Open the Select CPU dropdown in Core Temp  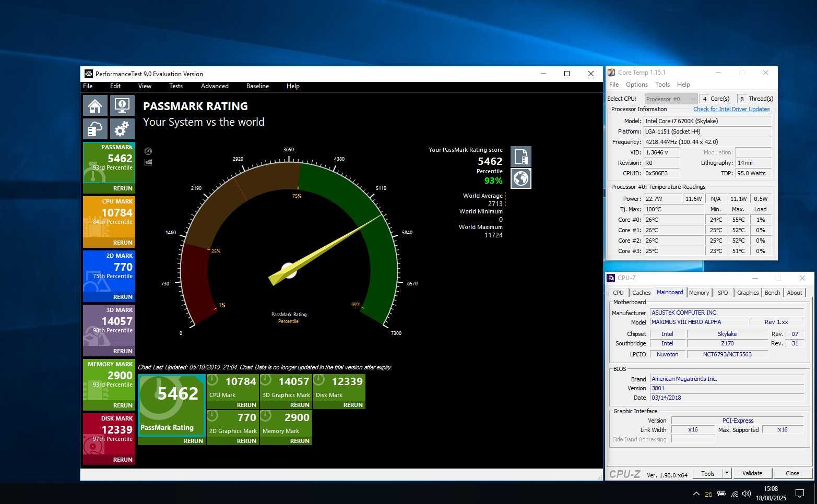tap(671, 99)
